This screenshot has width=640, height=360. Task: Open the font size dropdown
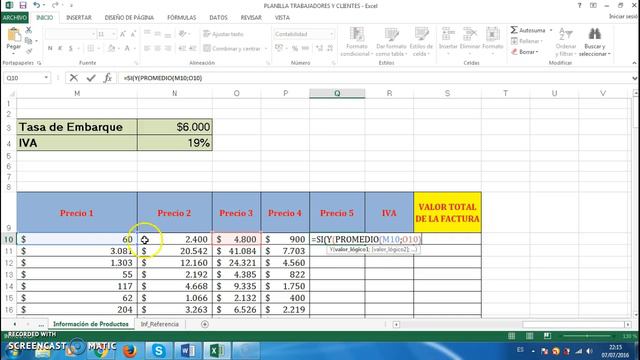pyautogui.click(x=113, y=34)
